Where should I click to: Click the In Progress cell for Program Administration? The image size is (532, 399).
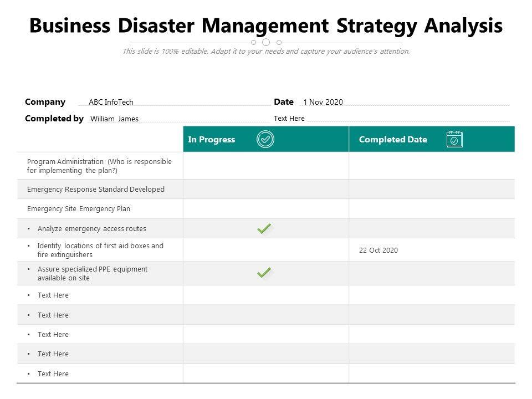265,166
